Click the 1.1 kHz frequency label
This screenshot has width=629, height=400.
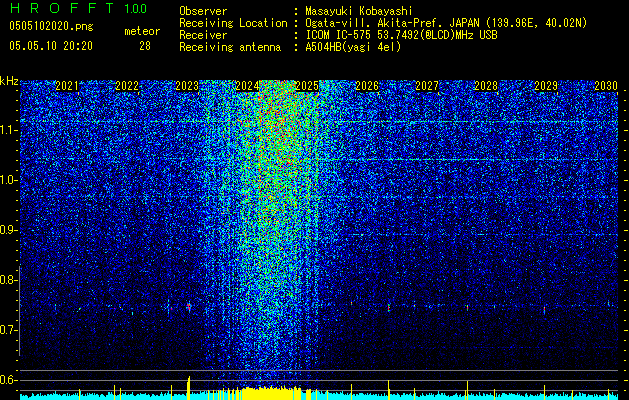(8, 130)
